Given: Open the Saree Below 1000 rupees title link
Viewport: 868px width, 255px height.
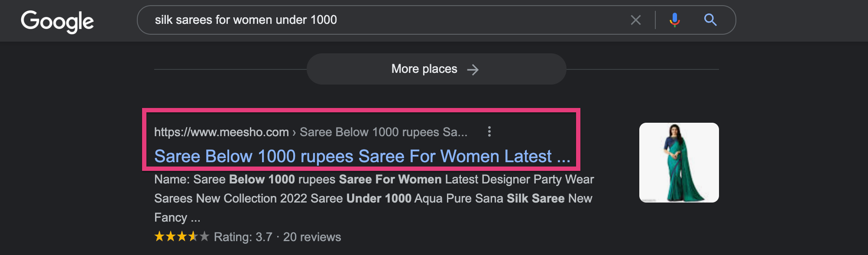Looking at the screenshot, I should click(x=362, y=156).
